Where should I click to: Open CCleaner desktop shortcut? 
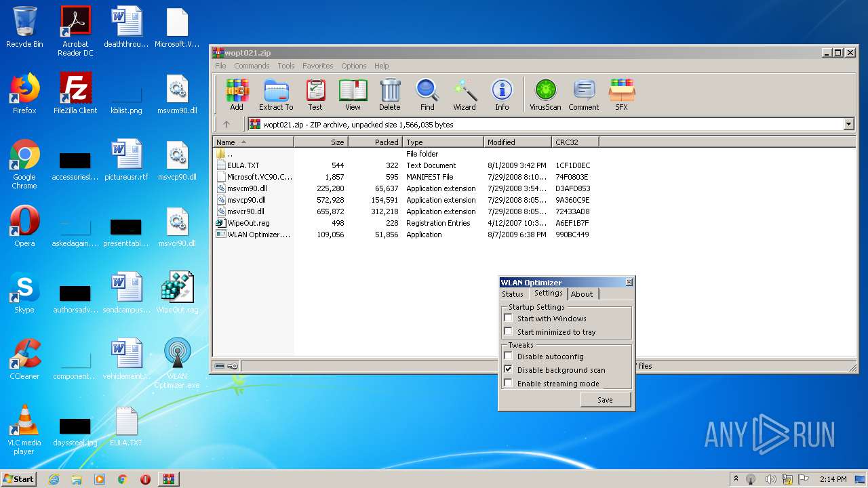coord(24,359)
